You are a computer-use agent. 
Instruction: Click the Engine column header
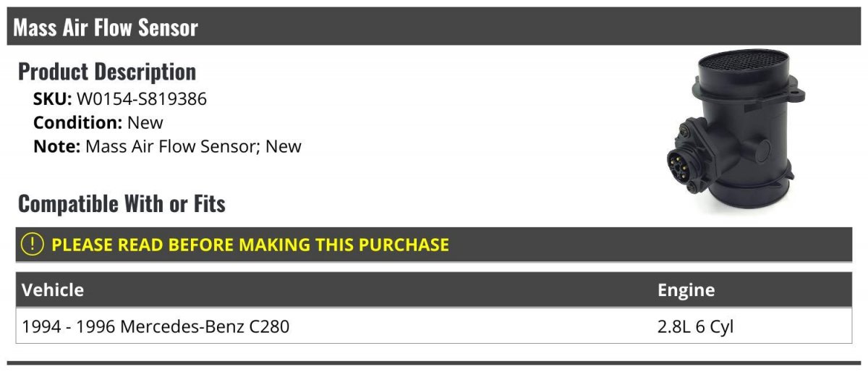click(686, 290)
